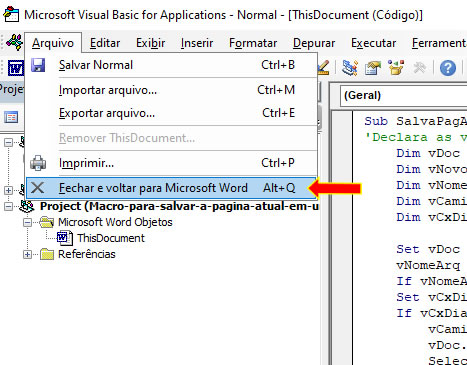Open the Executar menu

pos(373,43)
